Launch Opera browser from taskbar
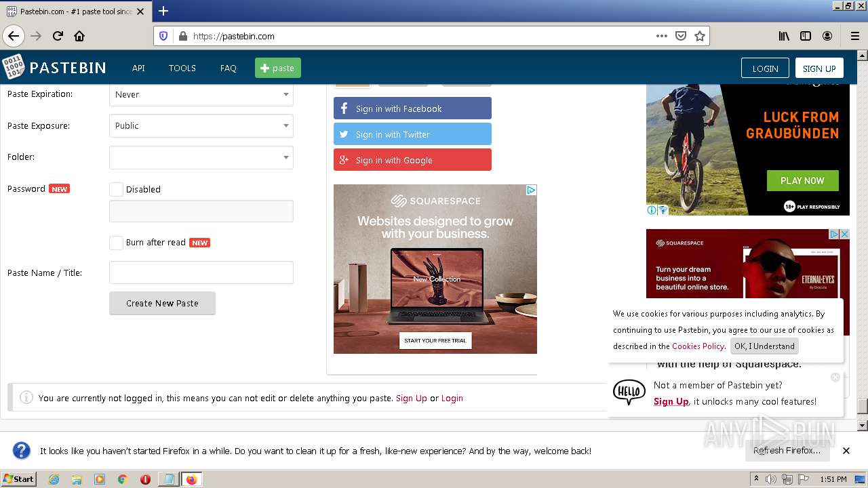 pos(145,479)
